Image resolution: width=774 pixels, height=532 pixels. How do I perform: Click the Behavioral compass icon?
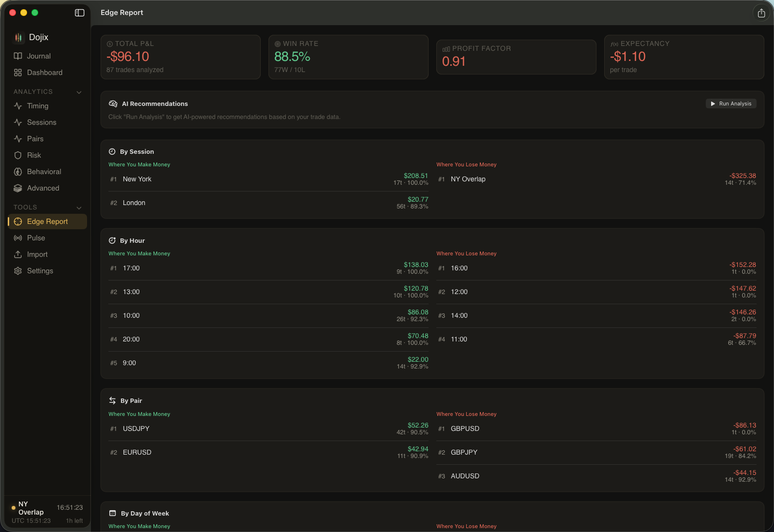click(18, 172)
